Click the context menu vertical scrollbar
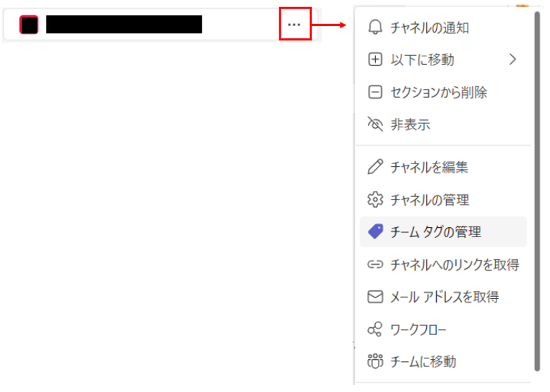The image size is (550, 392). click(x=537, y=191)
